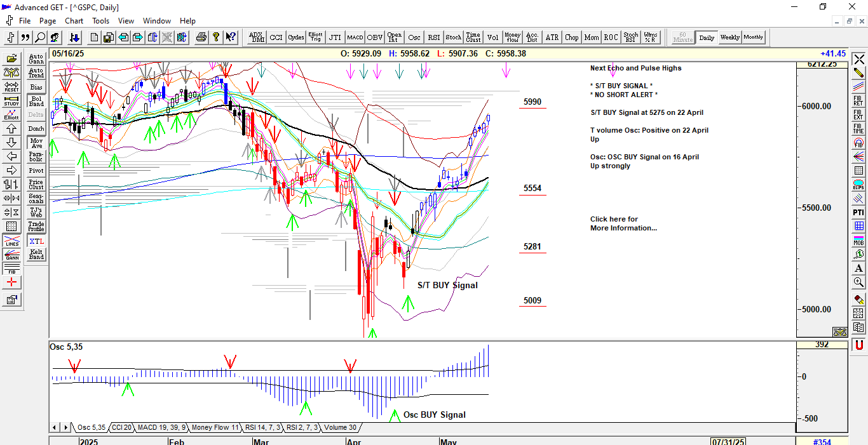Screen dimensions: 868x445
Task: Open the open-folder icon in sidebar
Action: tap(11, 58)
